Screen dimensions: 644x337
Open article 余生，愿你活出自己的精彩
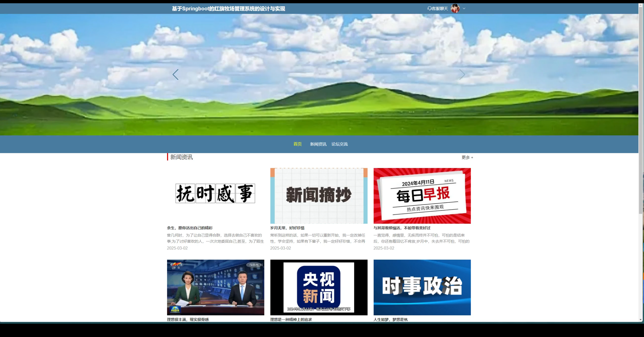pyautogui.click(x=190, y=228)
